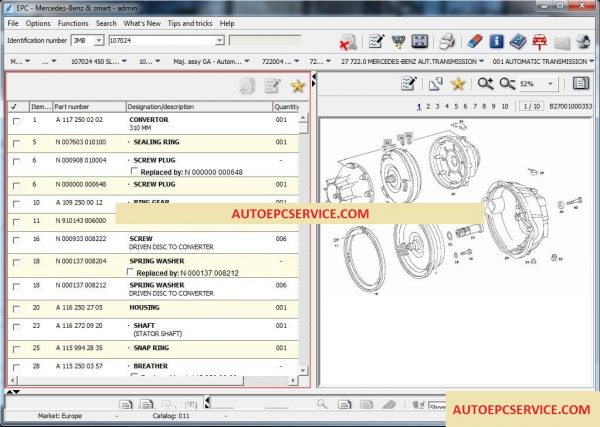Click the notes icon in parts panel
The width and height of the screenshot is (600, 427).
tap(272, 85)
